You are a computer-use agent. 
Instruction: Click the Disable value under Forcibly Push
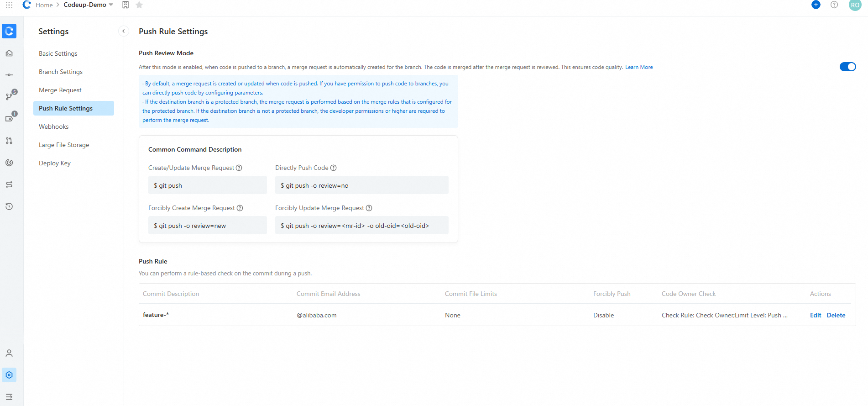pos(603,315)
